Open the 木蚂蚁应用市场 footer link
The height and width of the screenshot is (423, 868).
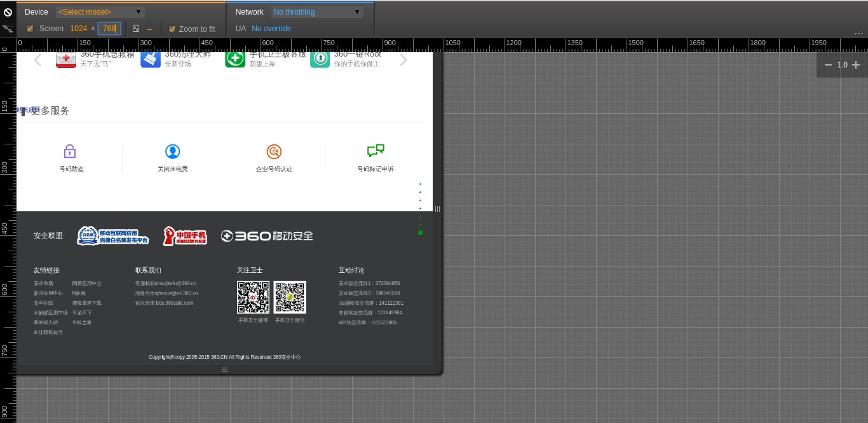click(51, 313)
